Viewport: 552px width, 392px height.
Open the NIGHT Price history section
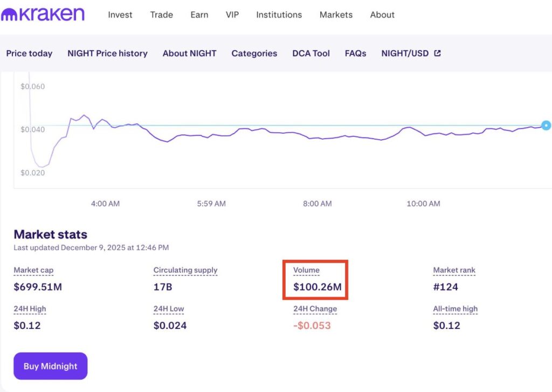click(x=107, y=53)
